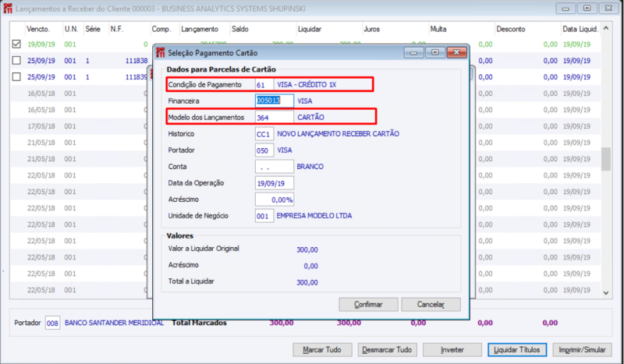Screen dimensions: 624x364
Task: Click Desconto column header
Action: (511, 29)
